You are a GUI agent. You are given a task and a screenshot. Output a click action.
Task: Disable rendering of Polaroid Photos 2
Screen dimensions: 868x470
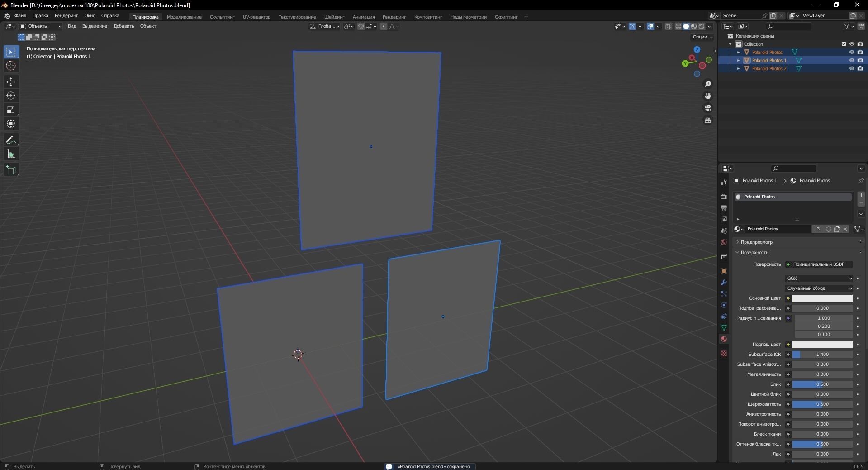pos(860,68)
